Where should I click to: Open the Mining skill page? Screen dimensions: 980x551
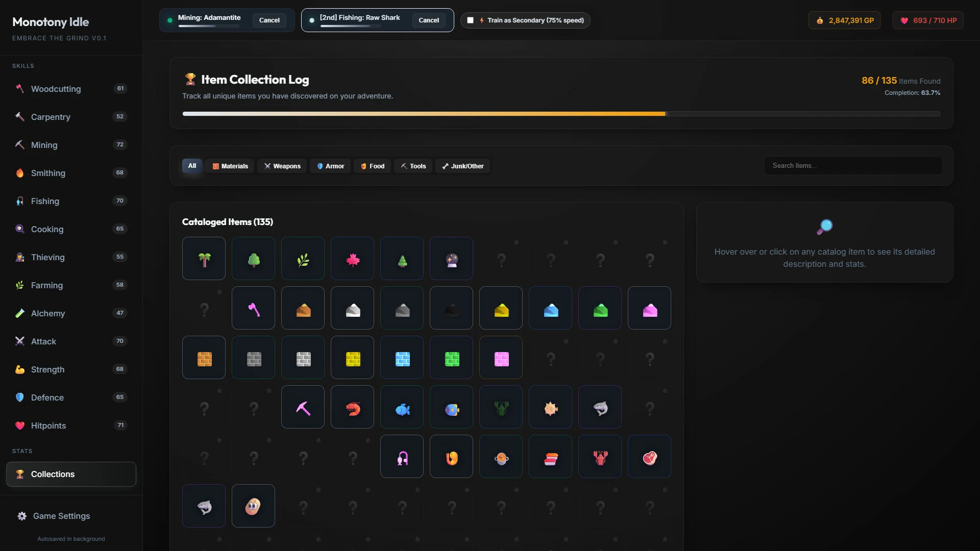pos(71,145)
